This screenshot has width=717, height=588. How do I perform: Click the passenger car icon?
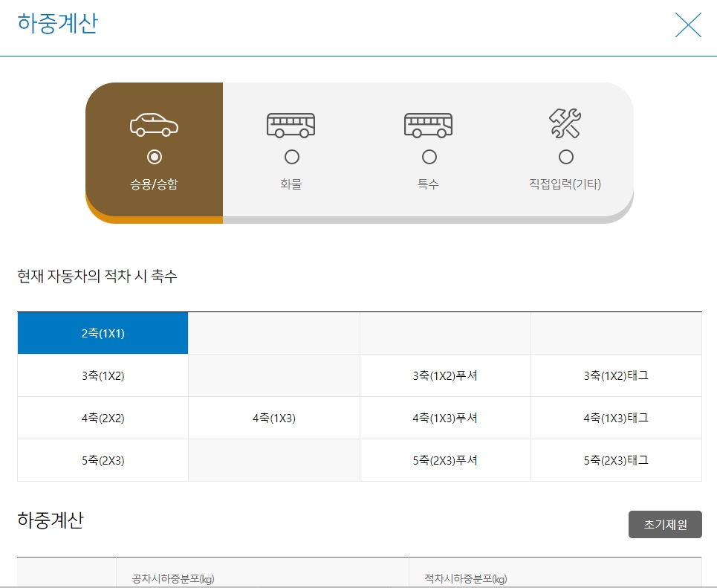[154, 124]
